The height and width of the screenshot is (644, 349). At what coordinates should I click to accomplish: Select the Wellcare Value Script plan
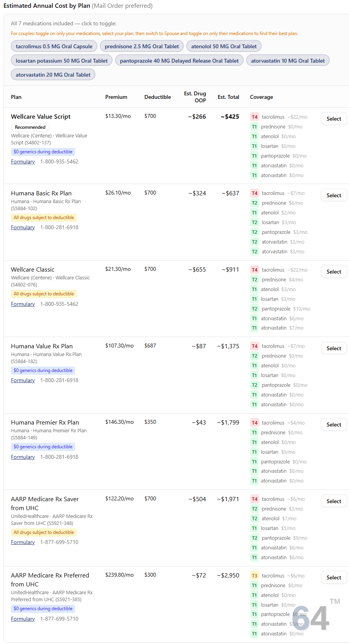[334, 119]
